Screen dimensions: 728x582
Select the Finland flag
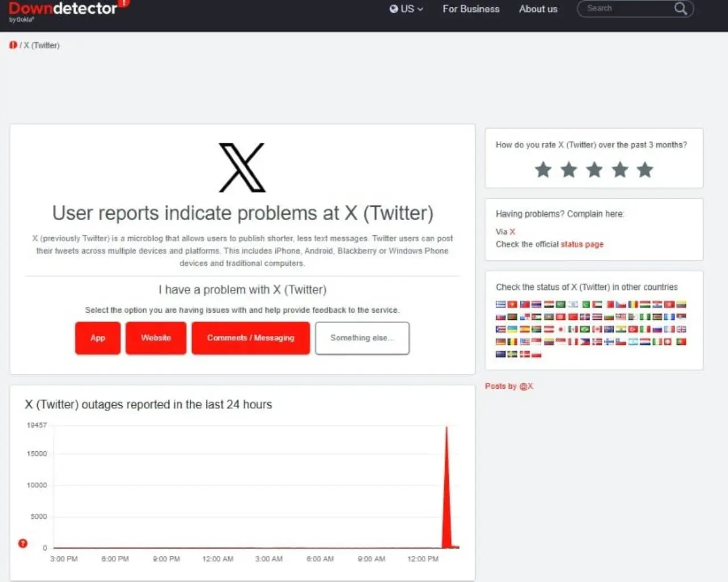609,342
